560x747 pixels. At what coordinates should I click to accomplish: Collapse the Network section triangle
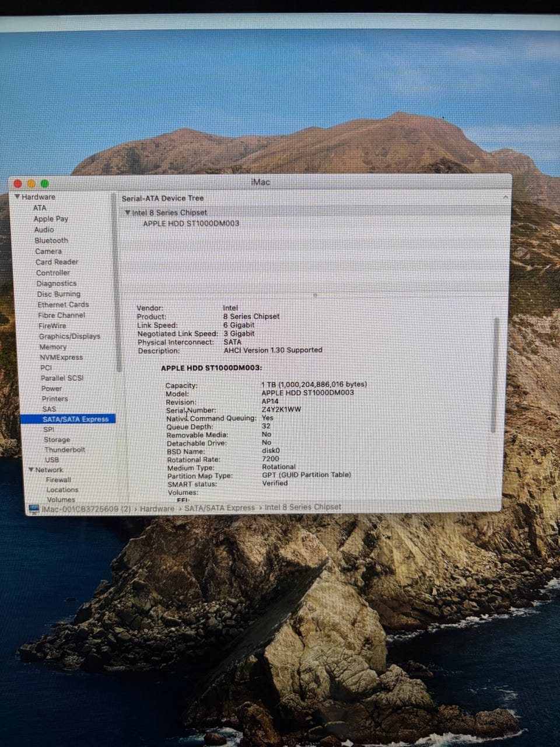(x=32, y=470)
